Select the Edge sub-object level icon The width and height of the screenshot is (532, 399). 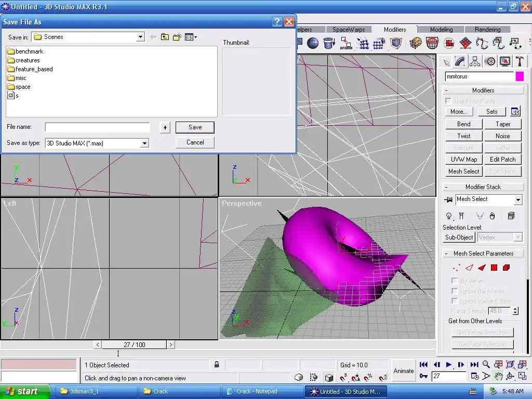pyautogui.click(x=469, y=268)
